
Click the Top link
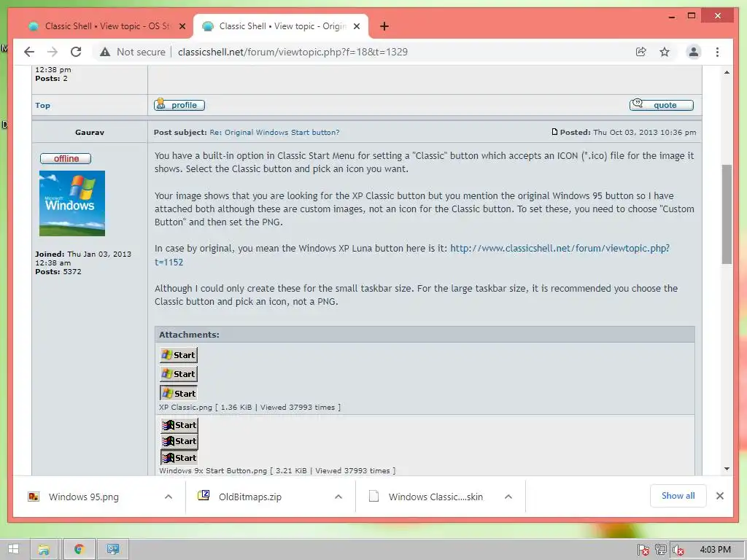tap(42, 105)
